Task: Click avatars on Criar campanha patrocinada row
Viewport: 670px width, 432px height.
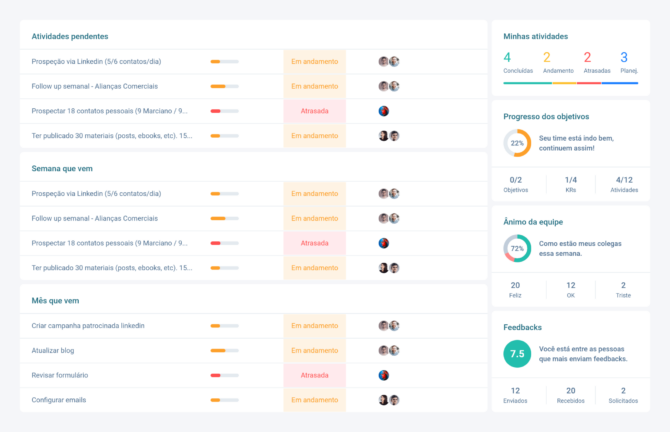Action: (389, 325)
